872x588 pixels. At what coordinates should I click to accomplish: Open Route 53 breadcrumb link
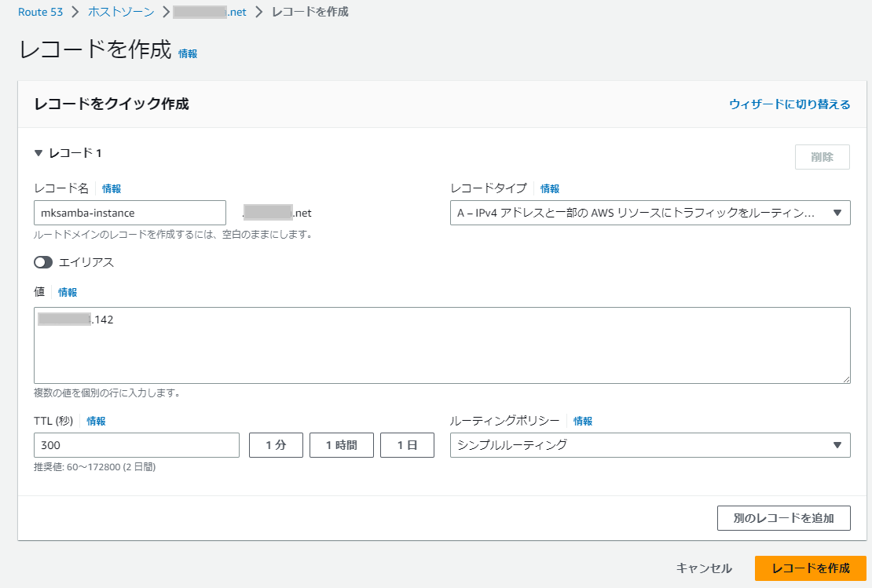click(40, 12)
